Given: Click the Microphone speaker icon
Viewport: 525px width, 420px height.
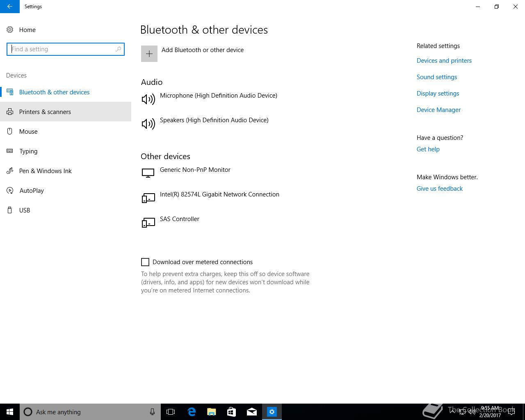Looking at the screenshot, I should [x=148, y=99].
